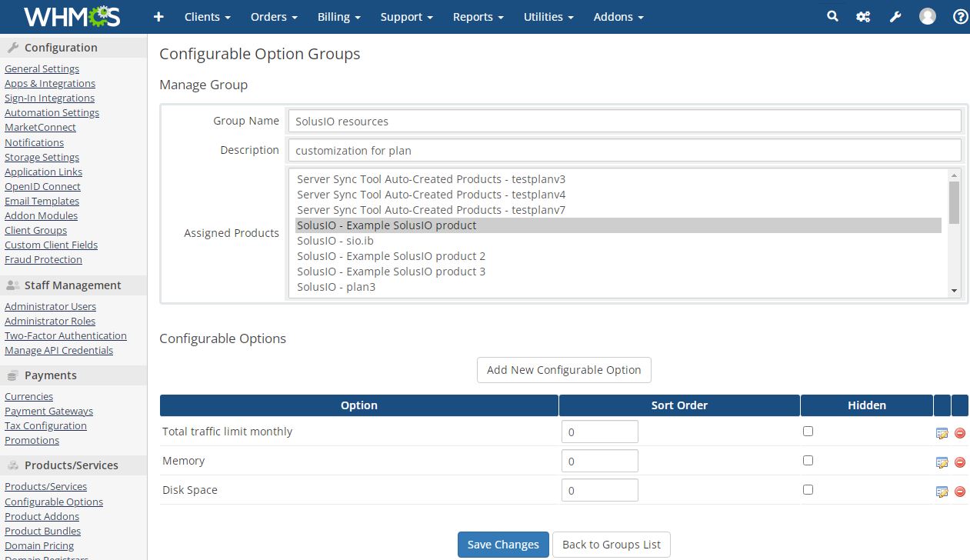Click the Save Changes button
970x560 pixels.
tap(503, 545)
